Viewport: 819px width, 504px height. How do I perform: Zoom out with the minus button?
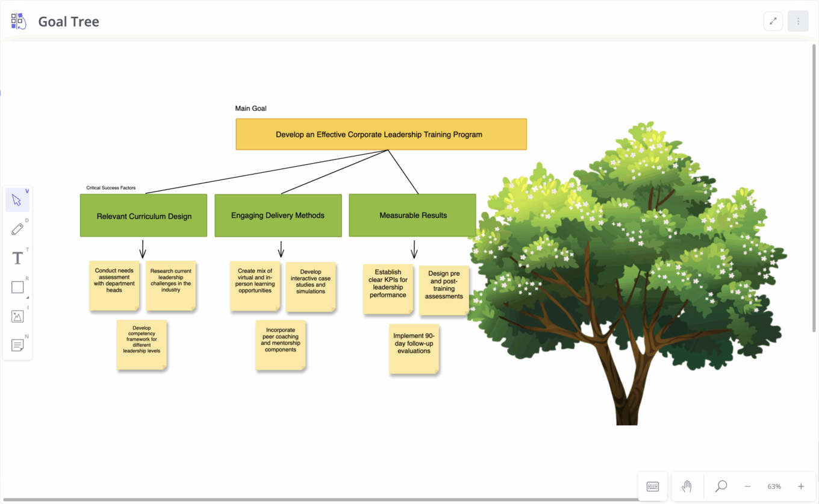747,486
